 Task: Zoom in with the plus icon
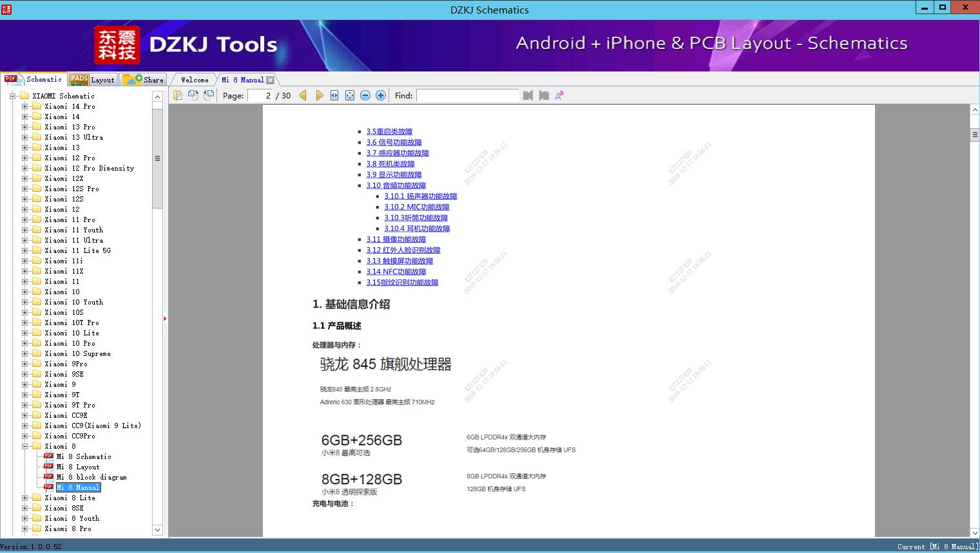pyautogui.click(x=381, y=95)
